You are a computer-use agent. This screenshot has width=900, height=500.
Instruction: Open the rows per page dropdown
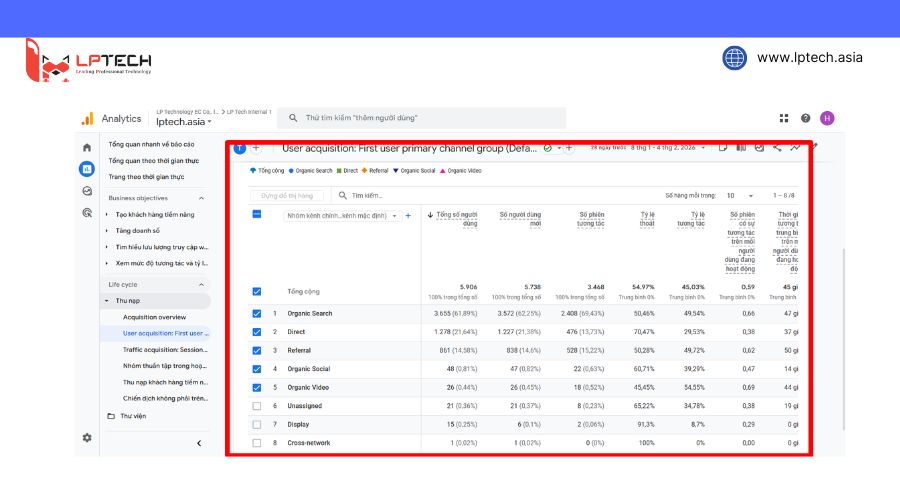740,196
